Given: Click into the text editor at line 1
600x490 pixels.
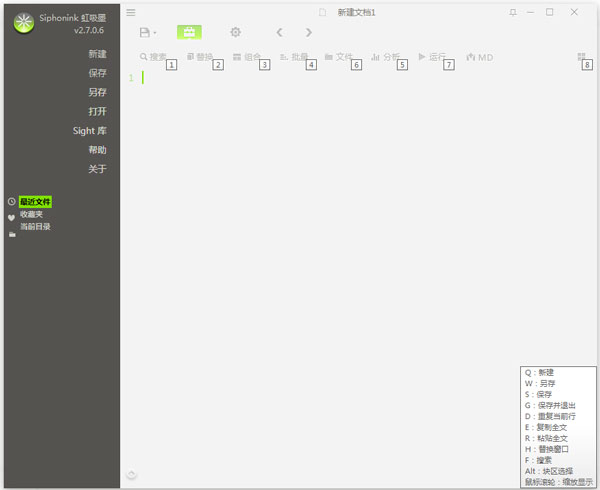Looking at the screenshot, I should tap(367, 78).
